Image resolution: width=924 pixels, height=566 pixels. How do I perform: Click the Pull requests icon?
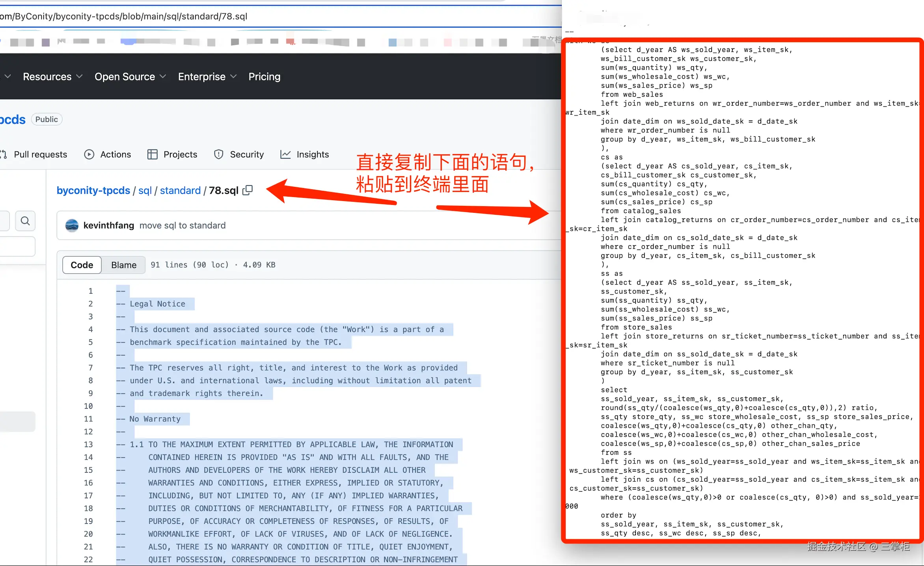[x=4, y=155]
